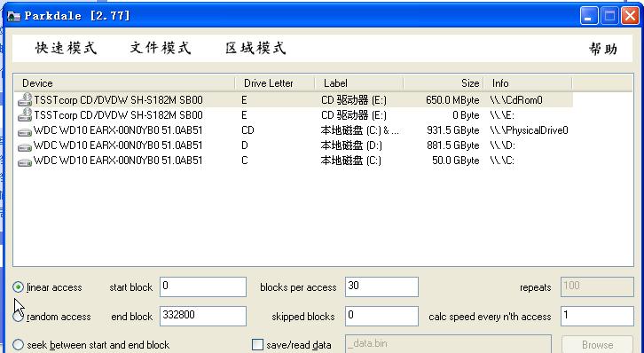The height and width of the screenshot is (353, 644).
Task: Click the 50.0 GByte size cell
Action: (456, 160)
